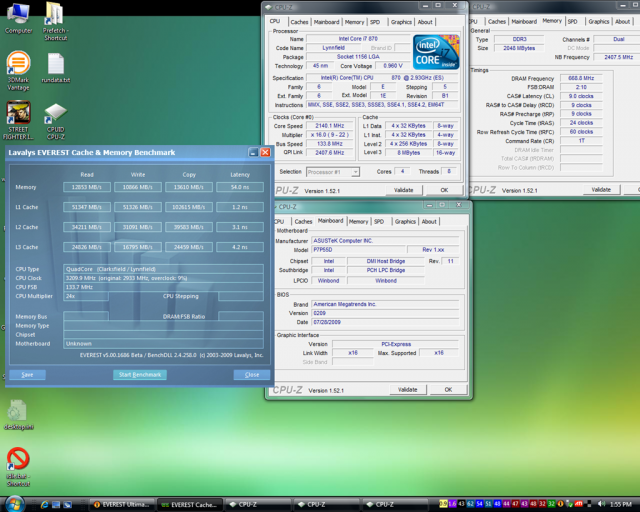Click the teal 62 temperature tray icon
The image size is (640, 512).
(470, 504)
